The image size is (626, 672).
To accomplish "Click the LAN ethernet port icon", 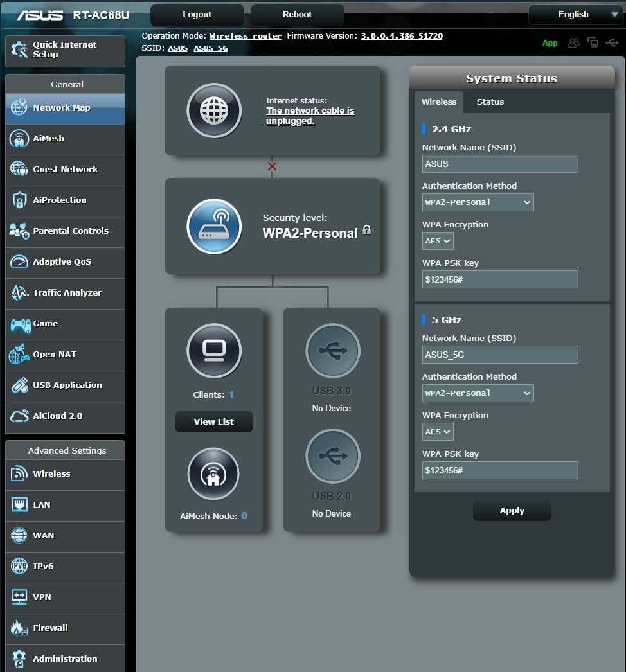I will click(x=19, y=504).
